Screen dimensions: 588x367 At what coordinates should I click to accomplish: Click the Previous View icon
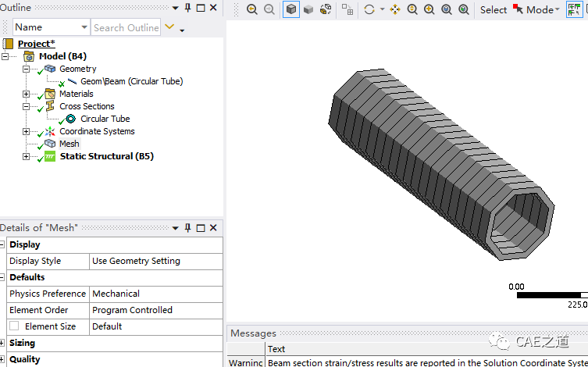[252, 9]
